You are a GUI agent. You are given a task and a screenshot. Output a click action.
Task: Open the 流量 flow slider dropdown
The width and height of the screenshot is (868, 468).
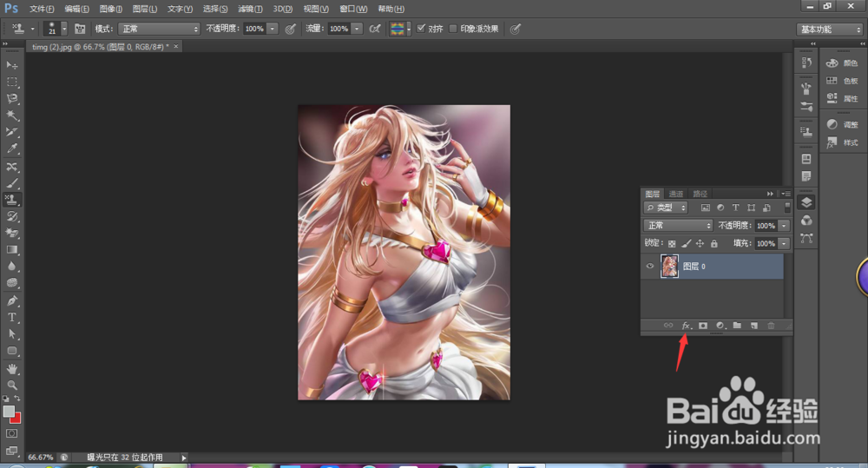tap(357, 29)
